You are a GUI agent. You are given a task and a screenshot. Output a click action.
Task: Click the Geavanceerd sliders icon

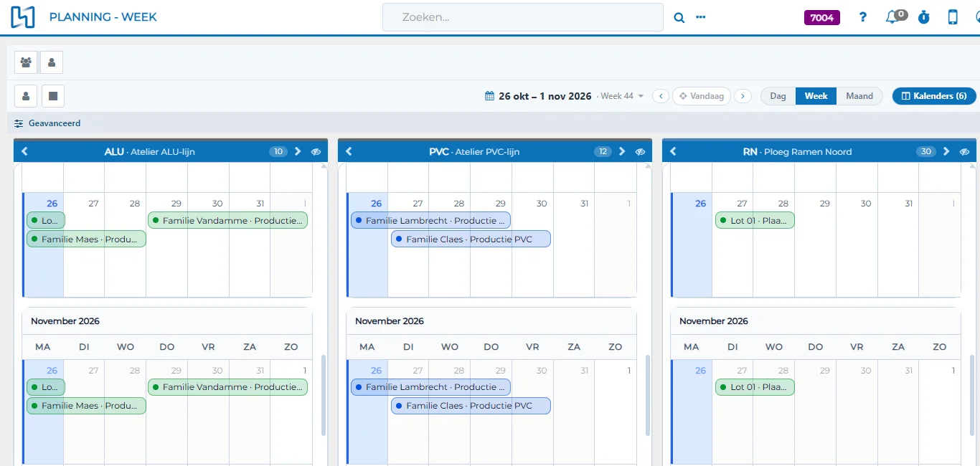click(x=19, y=123)
